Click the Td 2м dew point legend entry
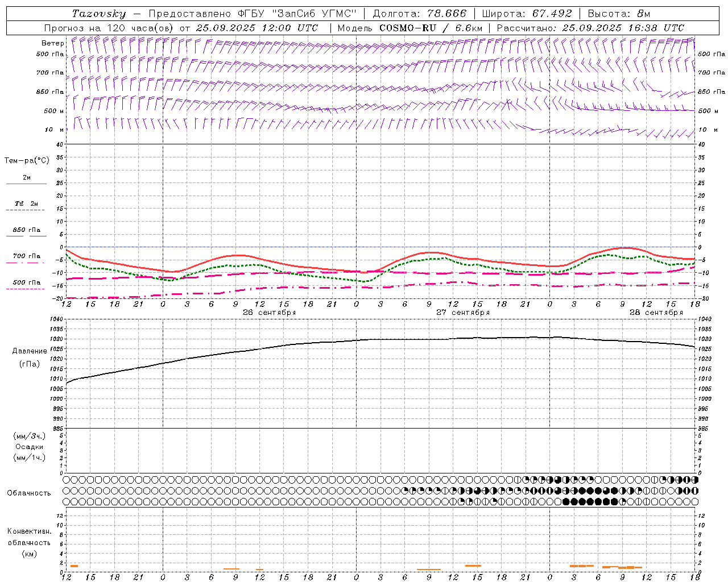This screenshot has height=582, width=728. coord(26,204)
